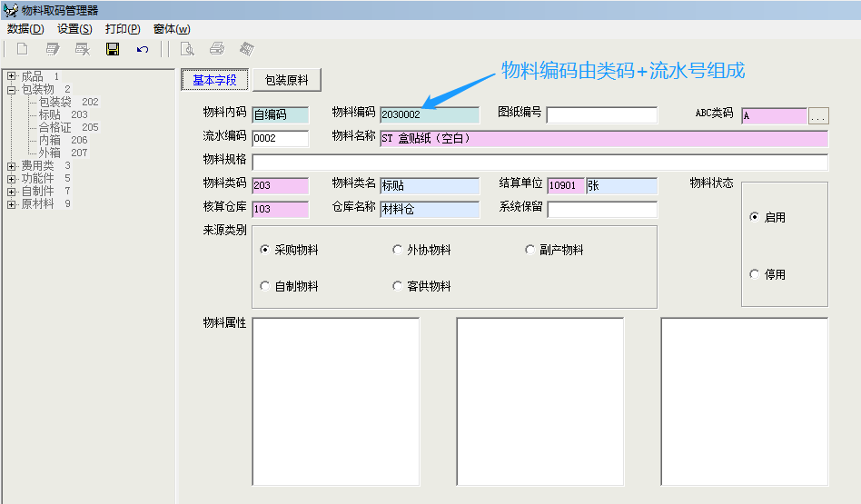The height and width of the screenshot is (504, 861).
Task: Click the ellipsis button beside ABC类码
Action: coord(818,116)
